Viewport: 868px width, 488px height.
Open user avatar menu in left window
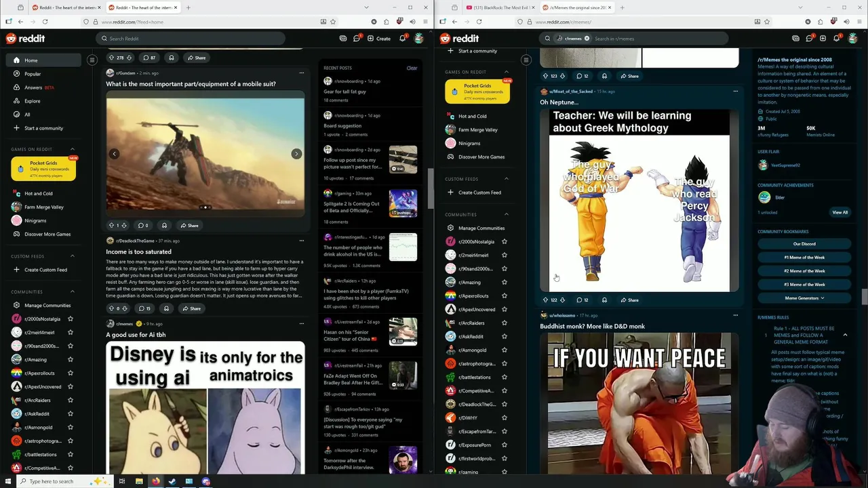click(x=419, y=39)
